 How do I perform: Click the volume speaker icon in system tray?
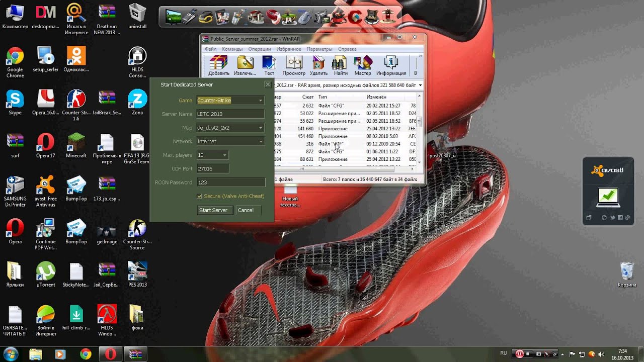601,353
